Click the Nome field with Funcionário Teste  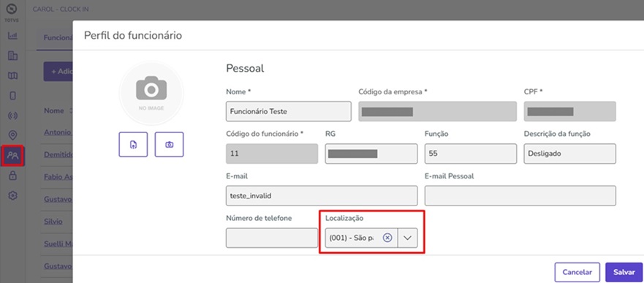click(x=288, y=111)
